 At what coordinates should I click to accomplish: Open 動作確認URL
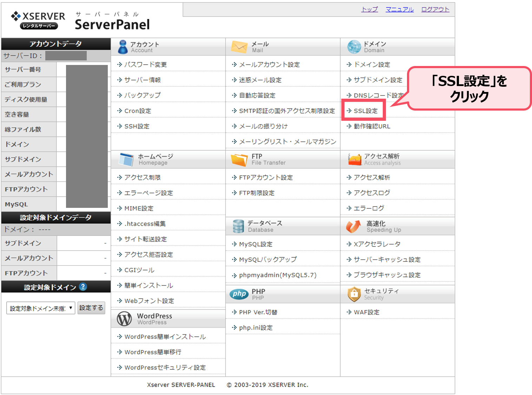coord(372,126)
